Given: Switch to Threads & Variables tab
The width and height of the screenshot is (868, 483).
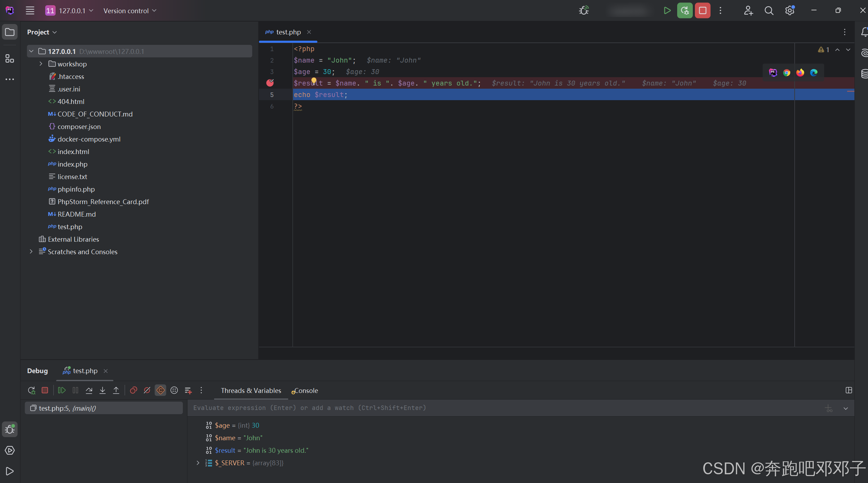Looking at the screenshot, I should pos(251,391).
